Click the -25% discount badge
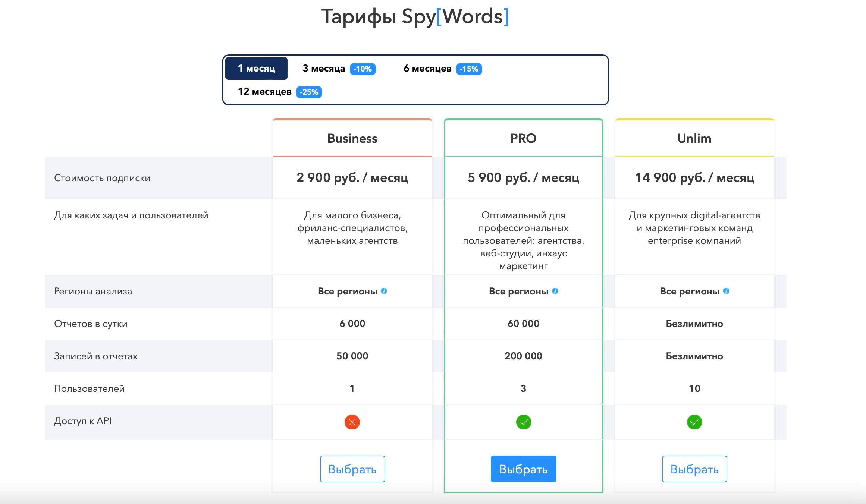Screen dimensions: 866x504 pyautogui.click(x=309, y=92)
